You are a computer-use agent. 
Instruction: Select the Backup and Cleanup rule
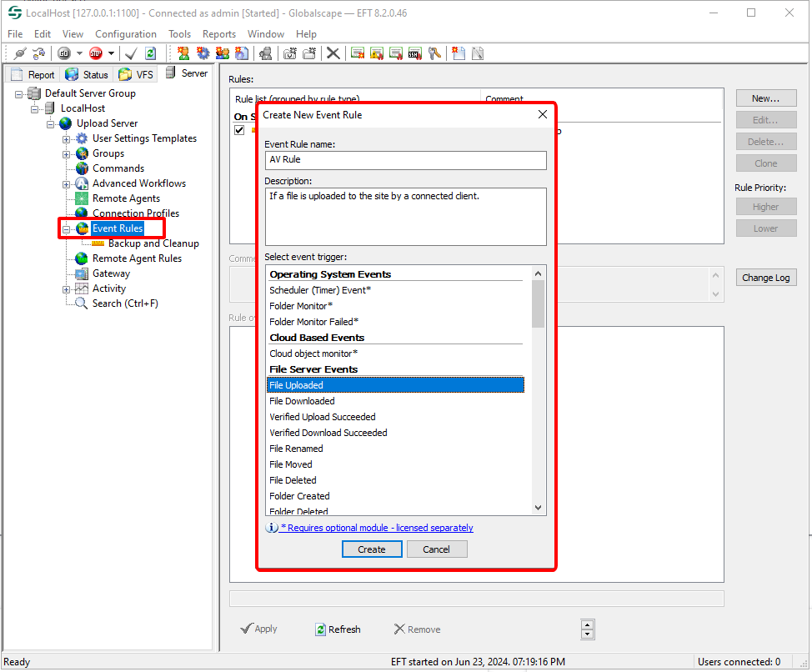click(x=153, y=243)
